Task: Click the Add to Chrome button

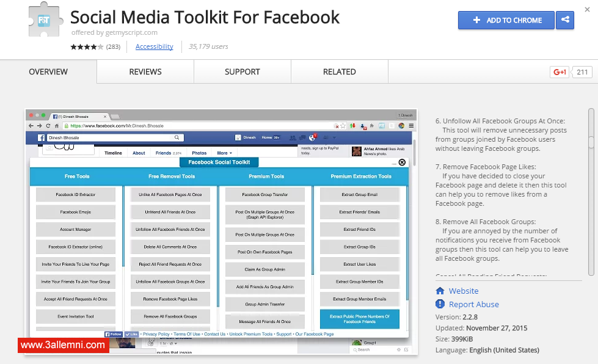Action: pyautogui.click(x=506, y=20)
